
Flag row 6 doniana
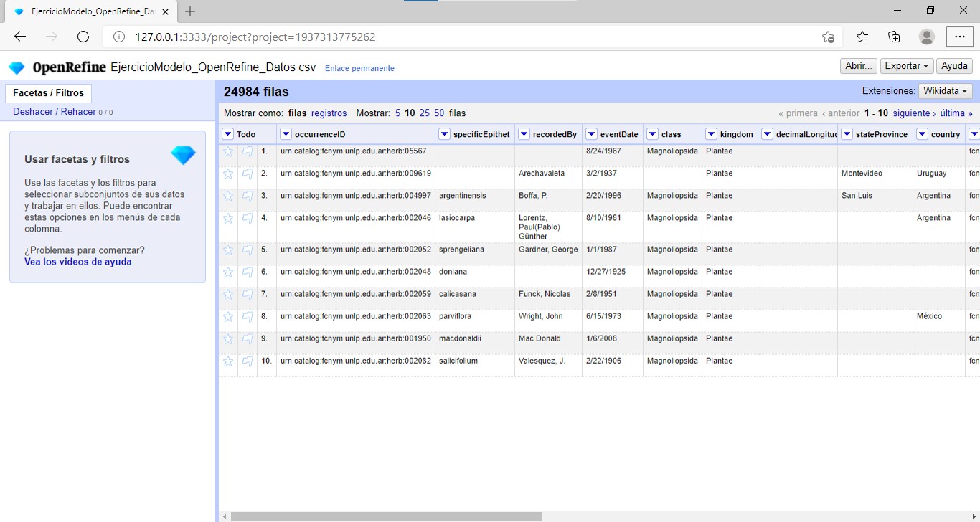pos(248,272)
